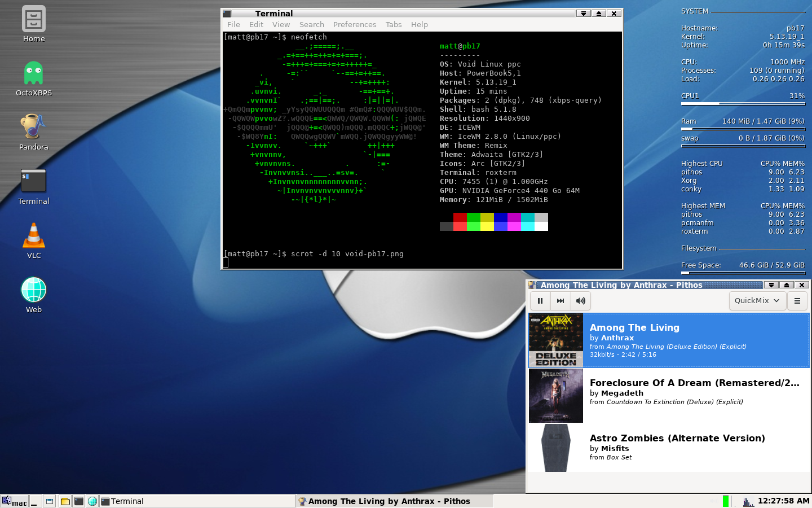This screenshot has width=812, height=508.
Task: Open the Preferences menu in Terminal
Action: [x=355, y=24]
